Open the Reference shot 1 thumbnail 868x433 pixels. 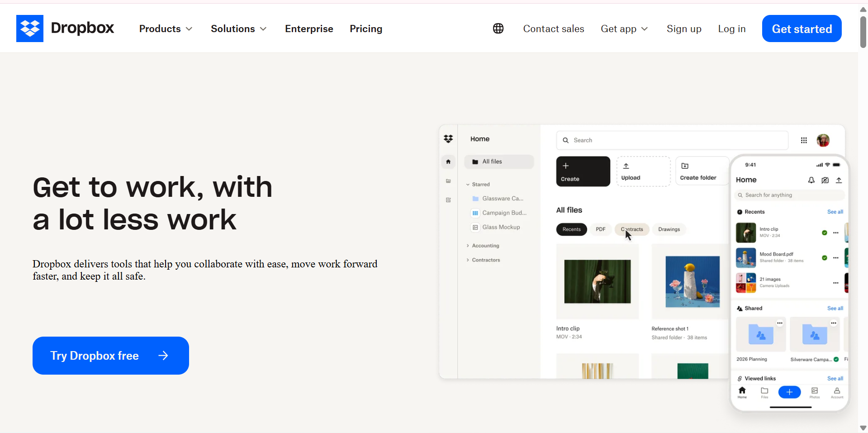click(x=692, y=281)
